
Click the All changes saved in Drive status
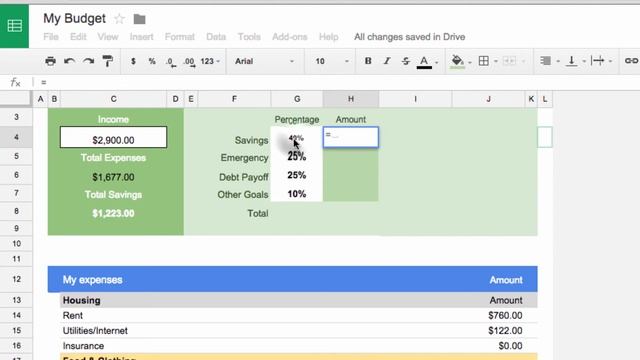(409, 37)
